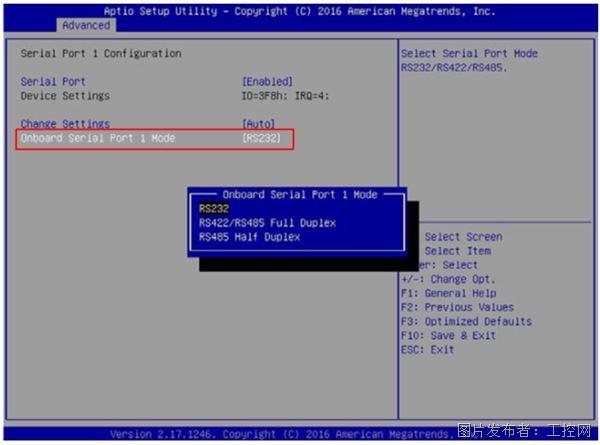
Task: Click the ESC: Exit hint
Action: click(x=427, y=350)
